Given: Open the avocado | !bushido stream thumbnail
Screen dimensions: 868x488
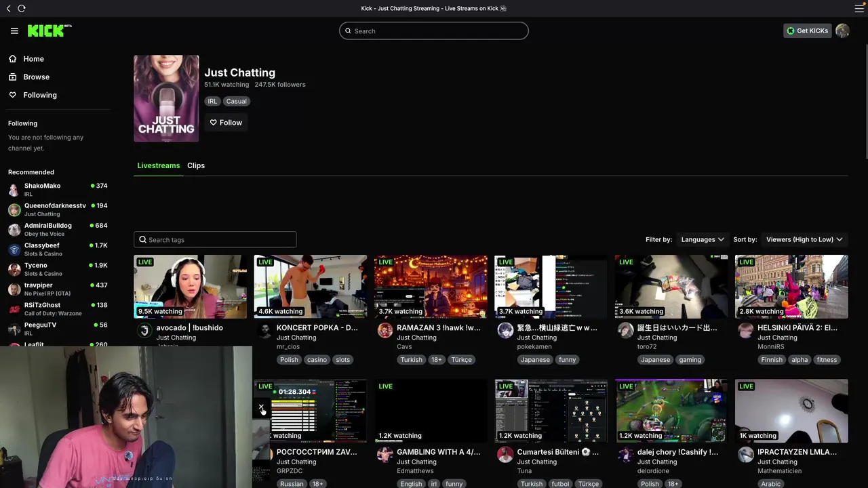Looking at the screenshot, I should click(191, 287).
